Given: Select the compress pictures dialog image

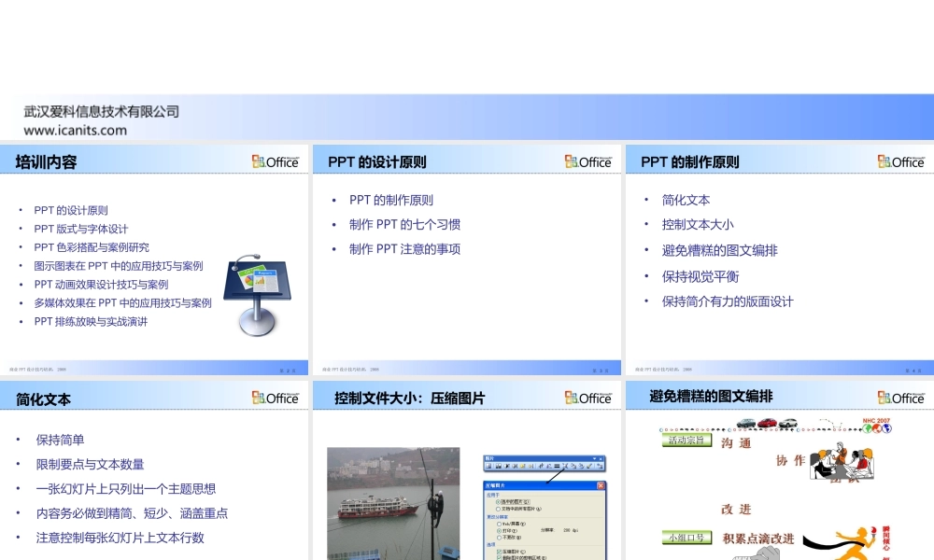Looking at the screenshot, I should coord(545,521).
